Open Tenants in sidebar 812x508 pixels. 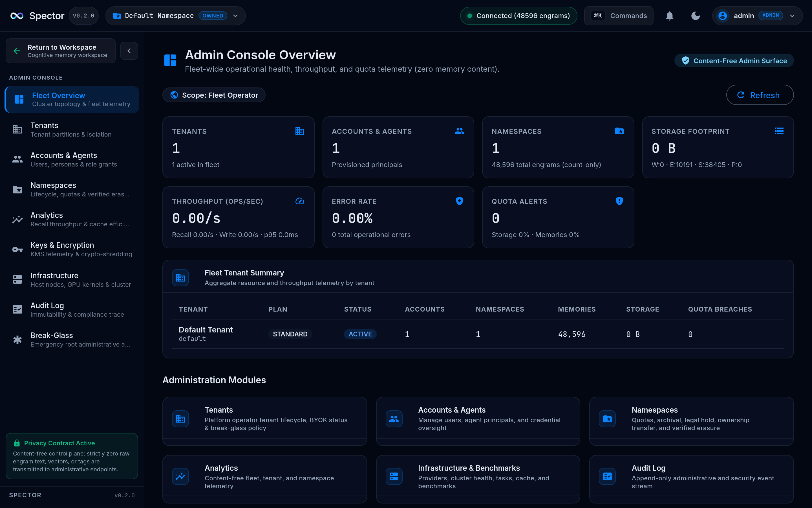72,129
